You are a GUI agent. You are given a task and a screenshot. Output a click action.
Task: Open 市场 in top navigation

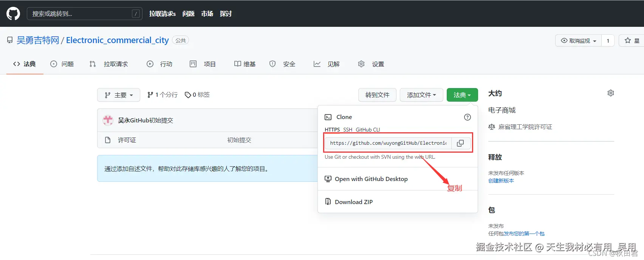(207, 14)
